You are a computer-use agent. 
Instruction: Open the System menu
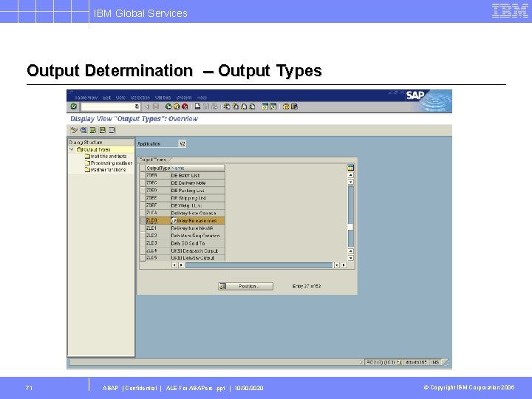184,98
